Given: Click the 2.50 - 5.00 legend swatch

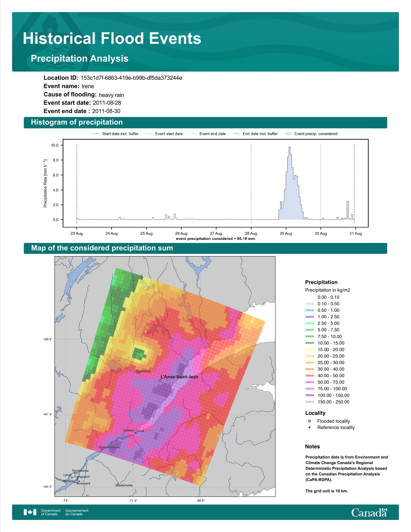Looking at the screenshot, I should (x=309, y=324).
